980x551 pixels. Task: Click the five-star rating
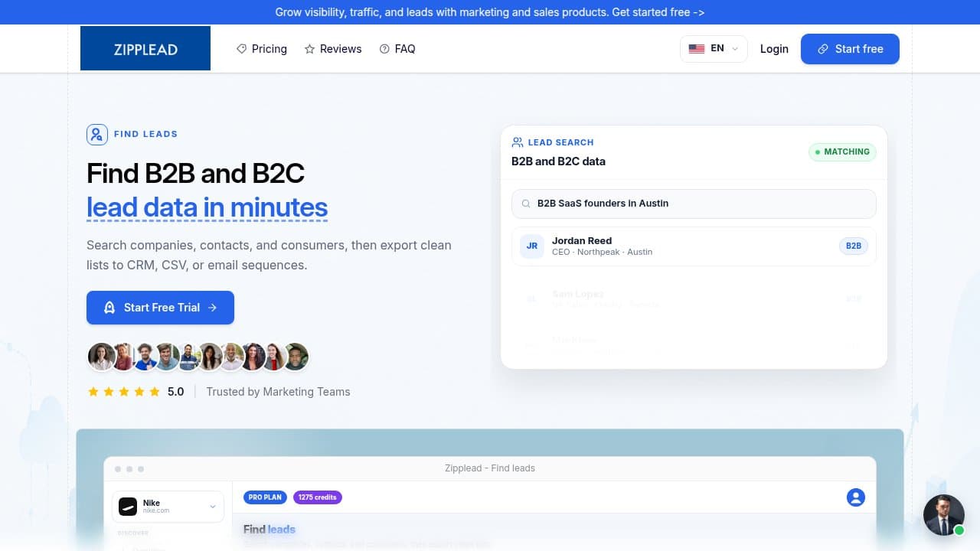pos(124,392)
